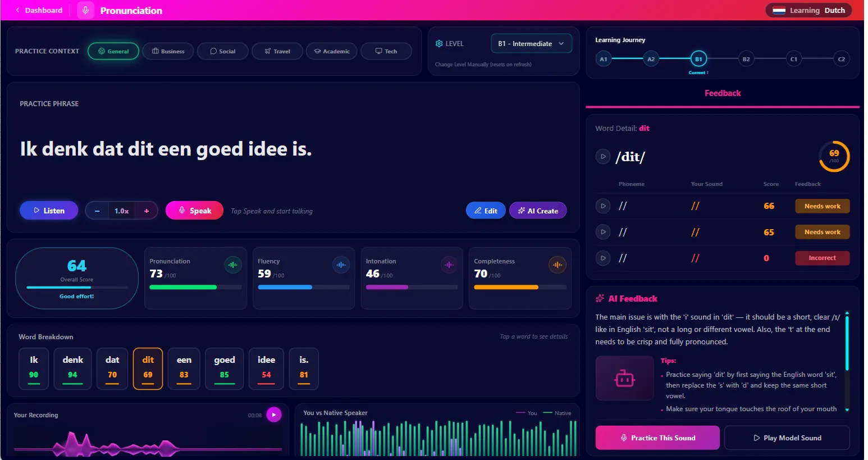
Task: Open word detail for 'een'
Action: (184, 369)
